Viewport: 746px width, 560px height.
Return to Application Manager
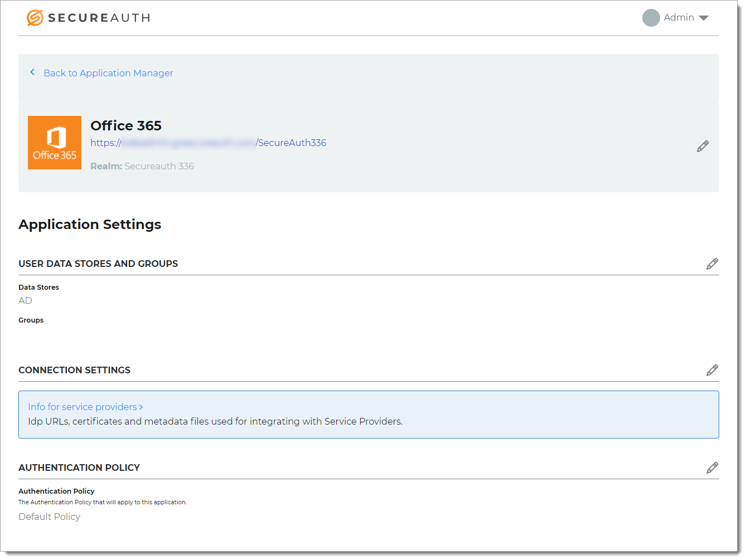coord(108,73)
